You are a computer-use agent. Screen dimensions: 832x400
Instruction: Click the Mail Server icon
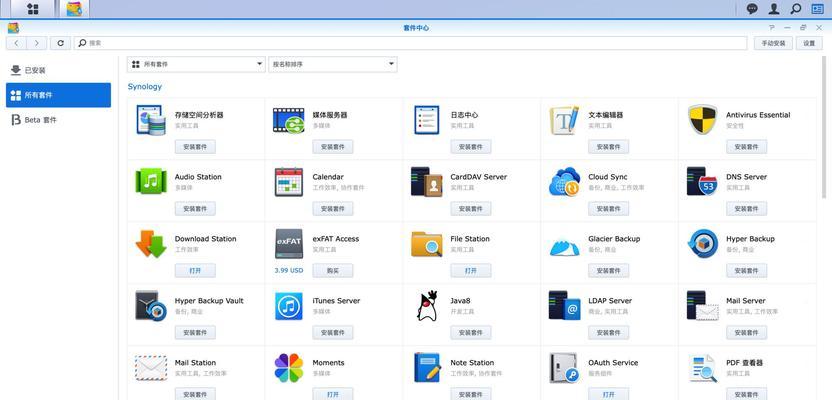[x=703, y=306]
